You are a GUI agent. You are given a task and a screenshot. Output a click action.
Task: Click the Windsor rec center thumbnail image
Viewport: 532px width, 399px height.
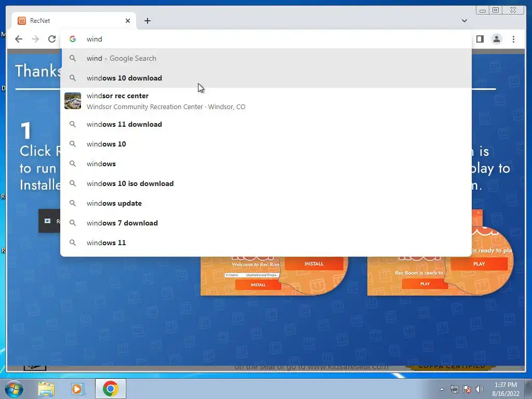[73, 101]
